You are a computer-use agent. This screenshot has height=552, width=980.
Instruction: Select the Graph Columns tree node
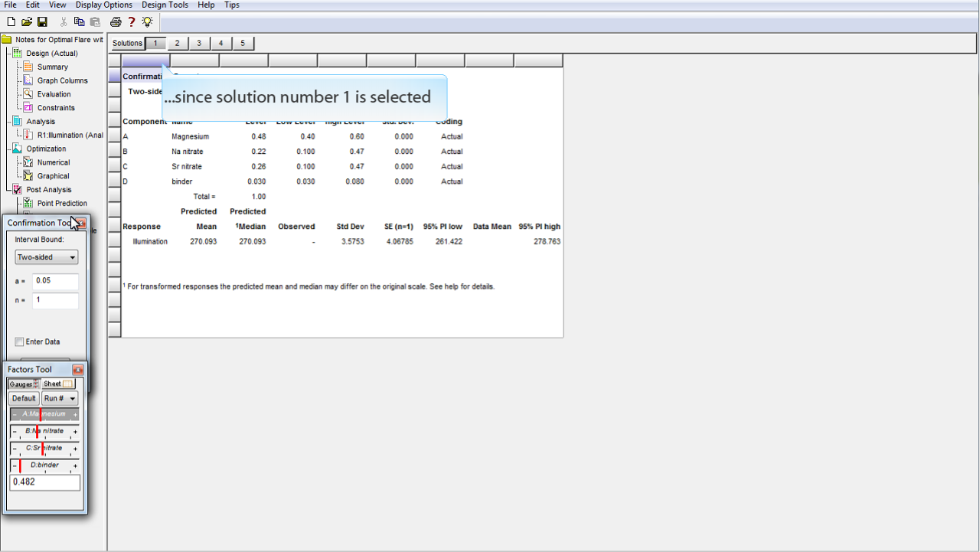coord(63,80)
